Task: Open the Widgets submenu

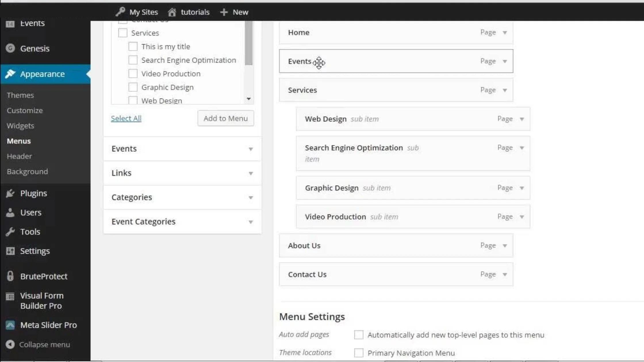Action: pos(20,126)
